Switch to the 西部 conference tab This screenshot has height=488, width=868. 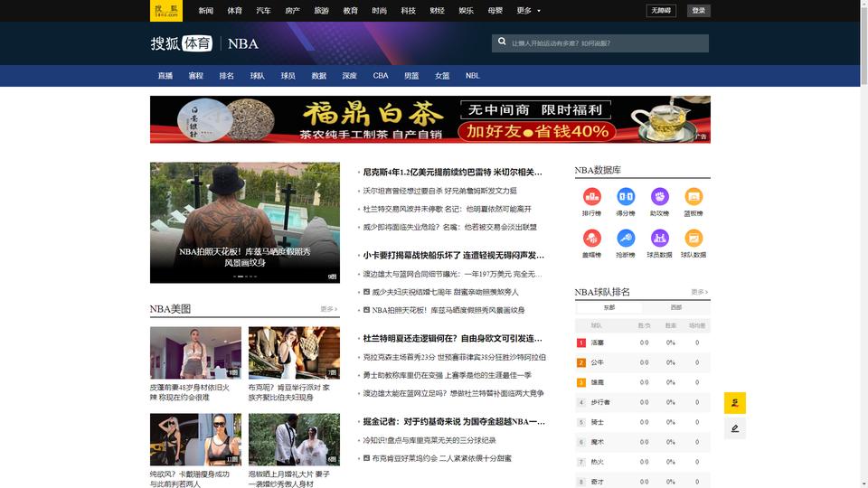coord(676,307)
